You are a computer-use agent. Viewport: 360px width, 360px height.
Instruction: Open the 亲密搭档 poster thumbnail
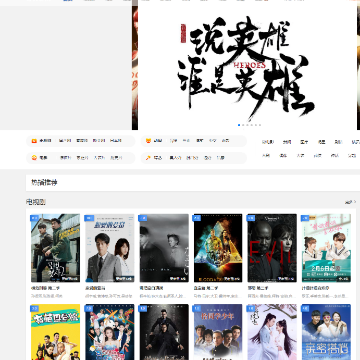(x=326, y=332)
